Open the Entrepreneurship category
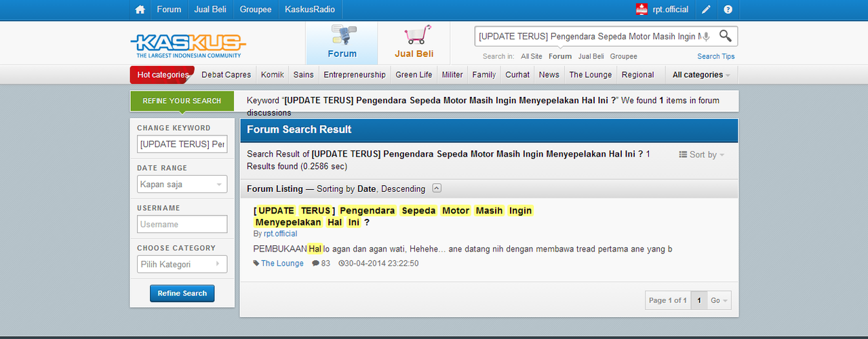Image resolution: width=868 pixels, height=339 pixels. point(355,75)
